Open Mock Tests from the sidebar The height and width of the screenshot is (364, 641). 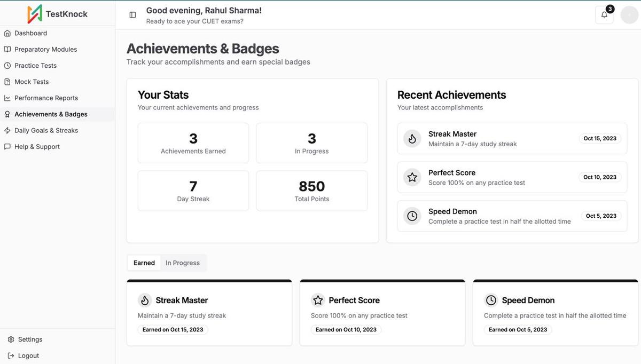point(32,81)
